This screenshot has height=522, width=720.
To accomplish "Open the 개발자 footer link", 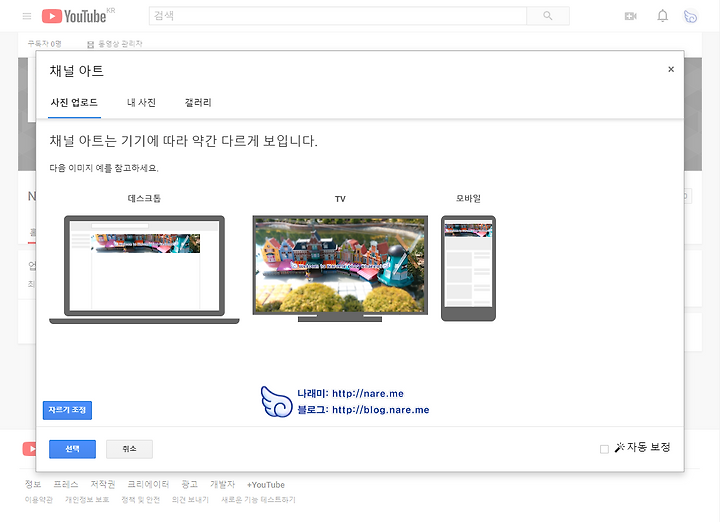I will tap(223, 484).
